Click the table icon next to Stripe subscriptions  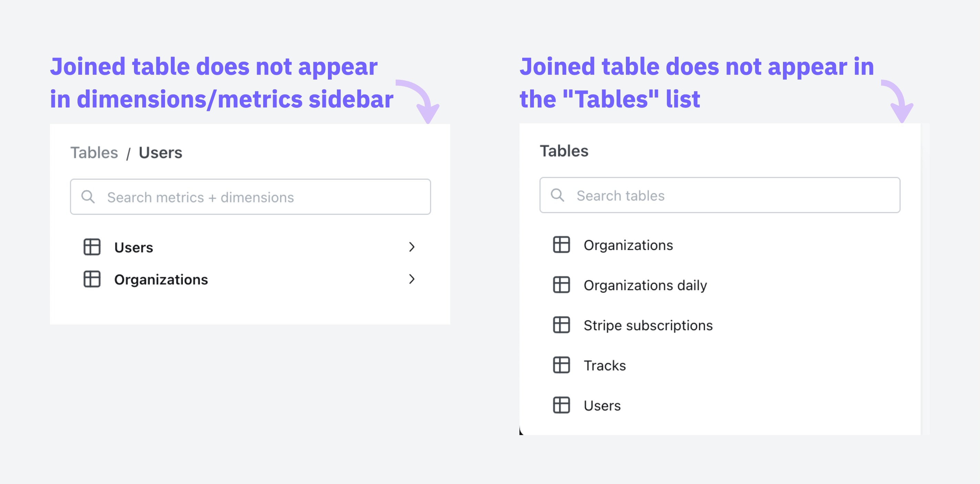[561, 325]
